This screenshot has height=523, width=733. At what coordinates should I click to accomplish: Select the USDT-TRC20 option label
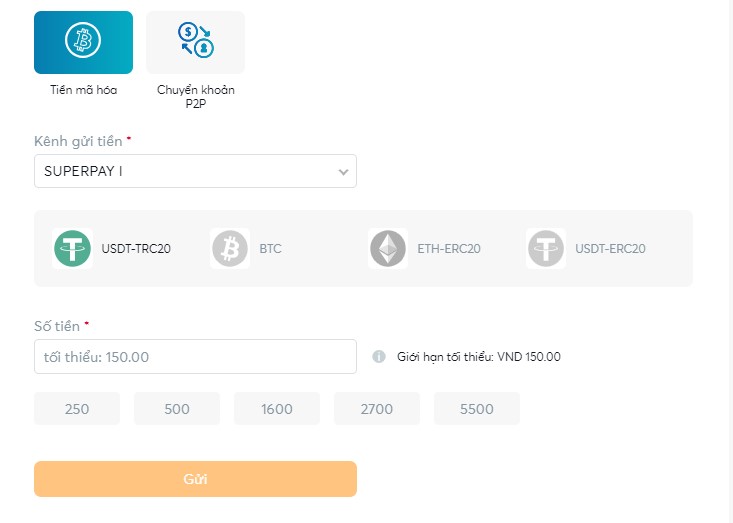tap(136, 249)
